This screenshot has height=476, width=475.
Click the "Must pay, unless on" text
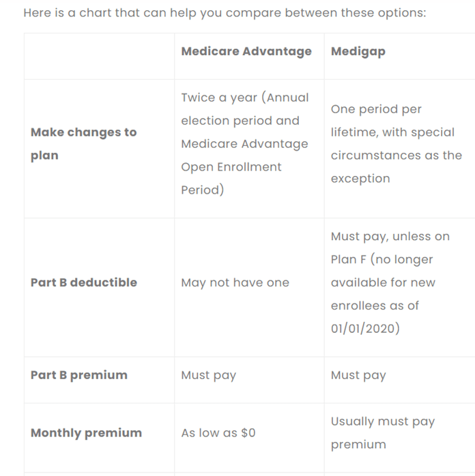coord(390,236)
